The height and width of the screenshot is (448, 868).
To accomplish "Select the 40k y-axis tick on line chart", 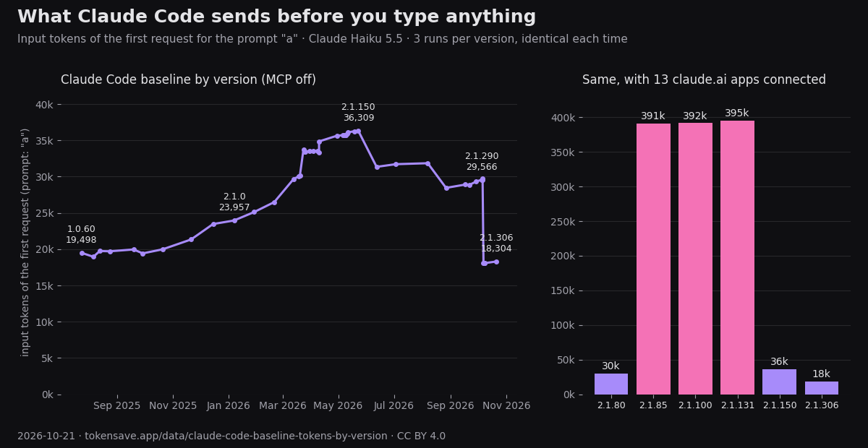I will tap(44, 105).
